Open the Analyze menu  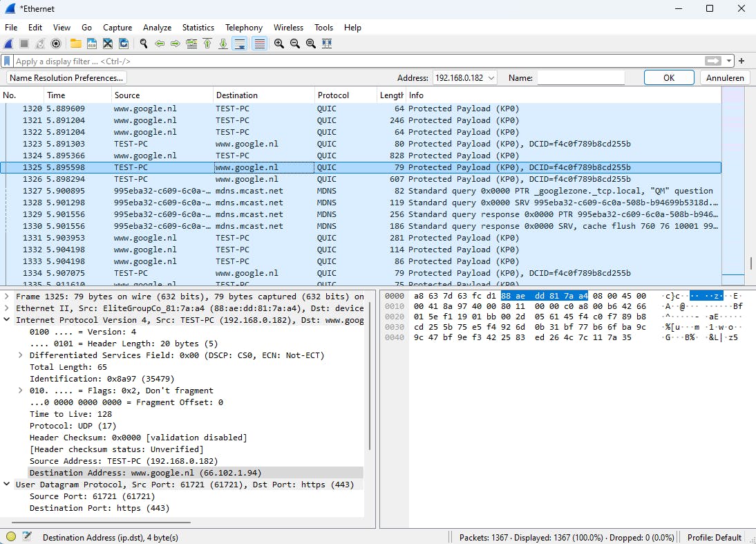[x=157, y=28]
